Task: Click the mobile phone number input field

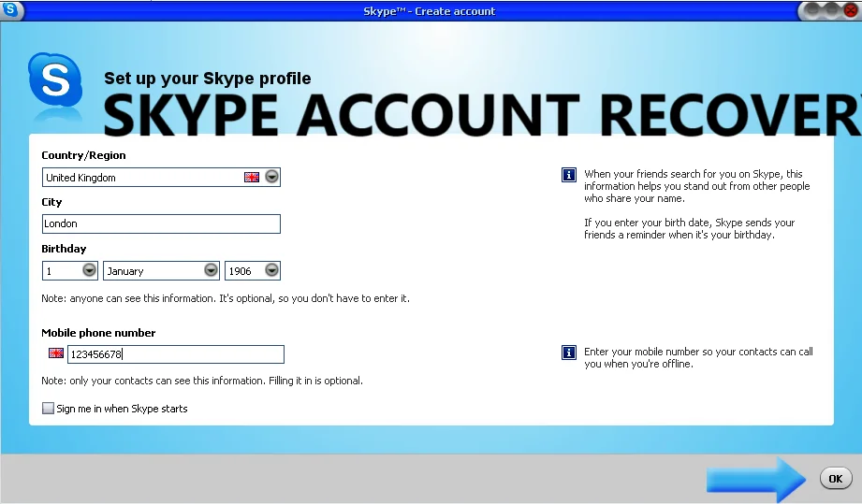Action: pos(176,354)
